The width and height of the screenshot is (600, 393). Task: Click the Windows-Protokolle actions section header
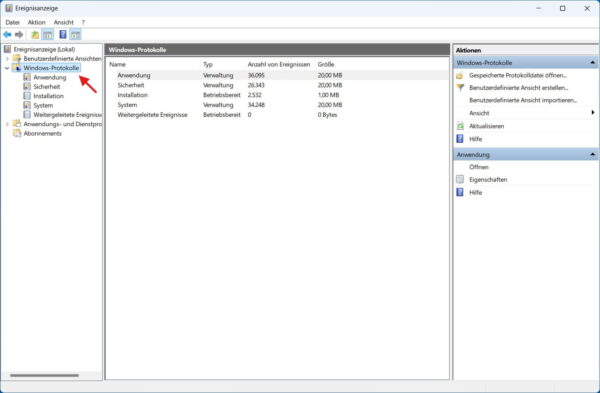click(525, 62)
